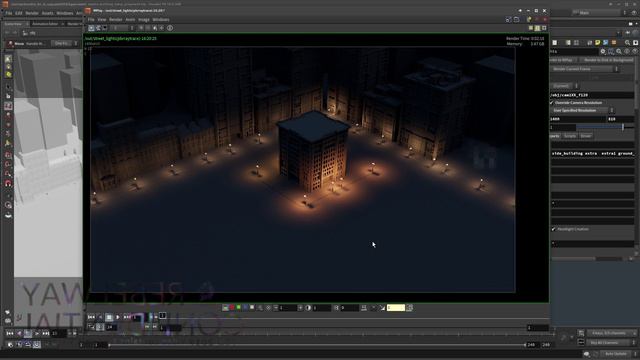Stop playback in MPlay playbar

(x=109, y=317)
